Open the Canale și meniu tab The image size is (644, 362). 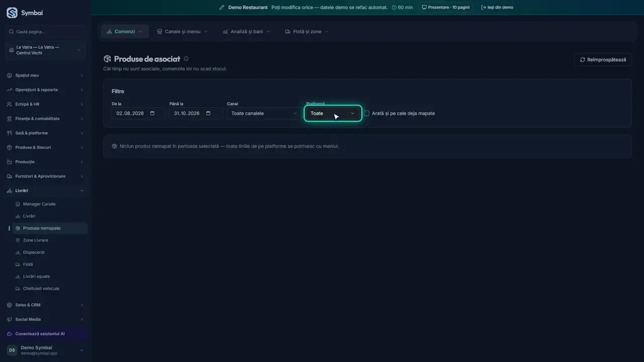182,32
